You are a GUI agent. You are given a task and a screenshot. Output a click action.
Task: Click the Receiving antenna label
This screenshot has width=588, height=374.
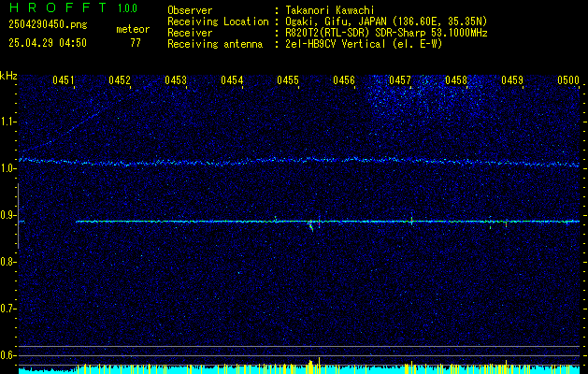[x=215, y=44]
